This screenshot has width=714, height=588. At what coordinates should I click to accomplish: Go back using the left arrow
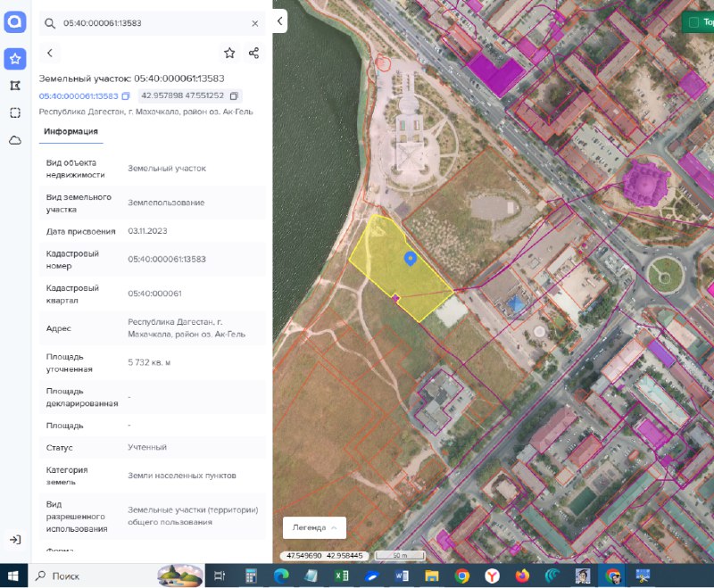tap(50, 54)
